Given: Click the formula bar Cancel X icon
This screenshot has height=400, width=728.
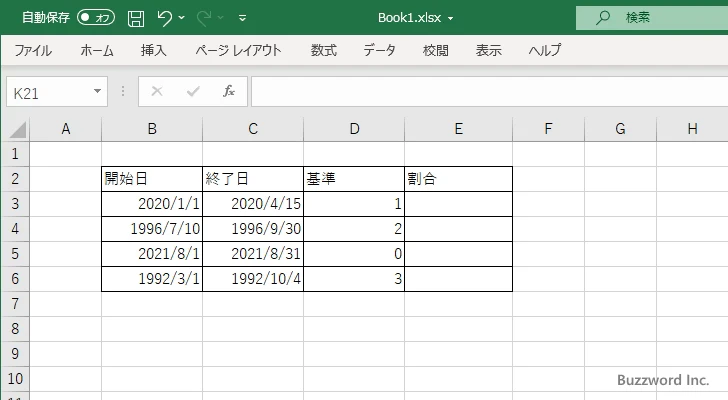Looking at the screenshot, I should (157, 91).
